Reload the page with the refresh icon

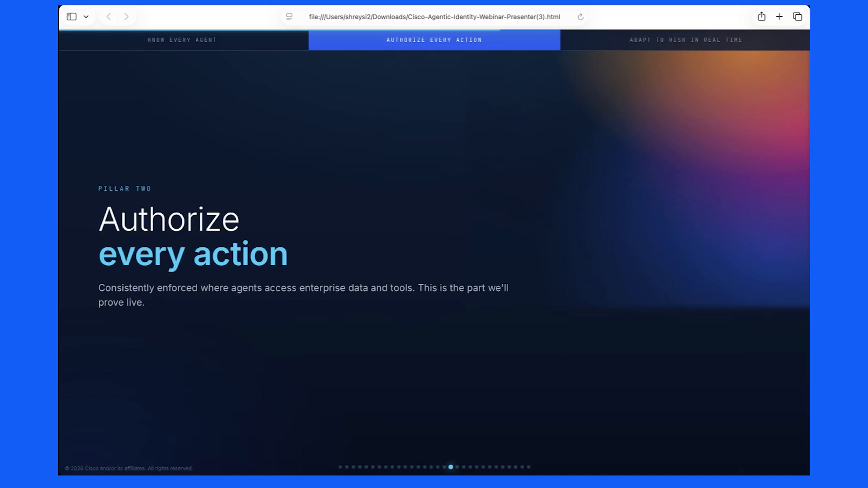click(580, 17)
